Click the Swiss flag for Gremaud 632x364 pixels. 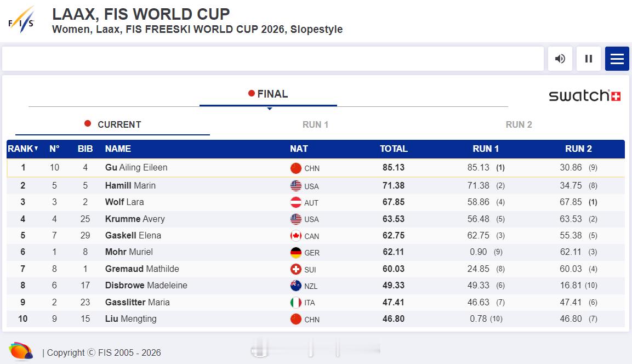tap(296, 269)
